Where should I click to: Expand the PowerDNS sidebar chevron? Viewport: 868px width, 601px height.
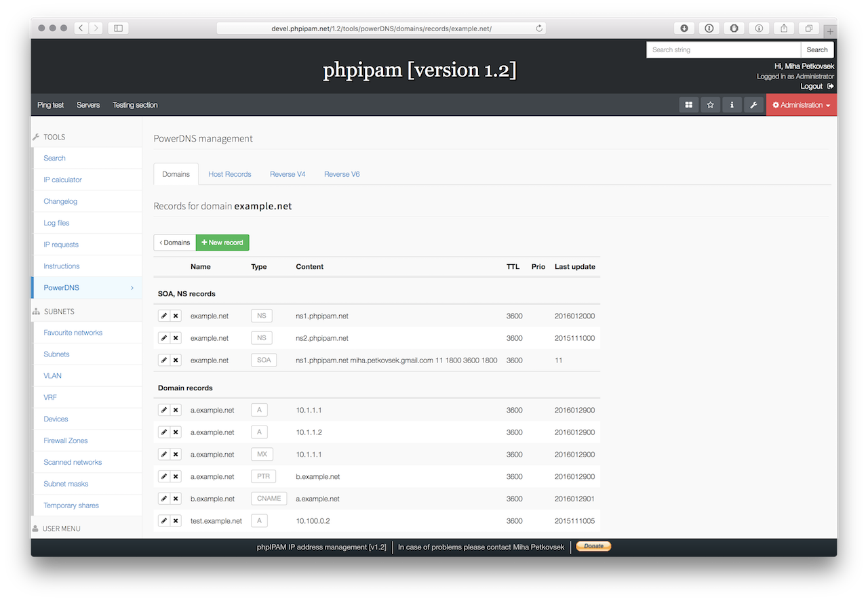pyautogui.click(x=133, y=287)
